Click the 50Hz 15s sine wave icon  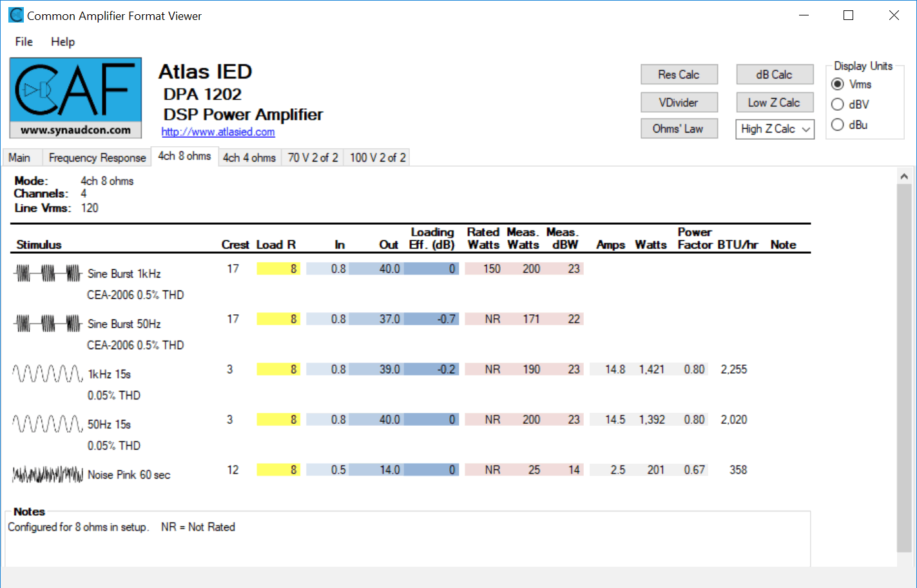point(48,424)
